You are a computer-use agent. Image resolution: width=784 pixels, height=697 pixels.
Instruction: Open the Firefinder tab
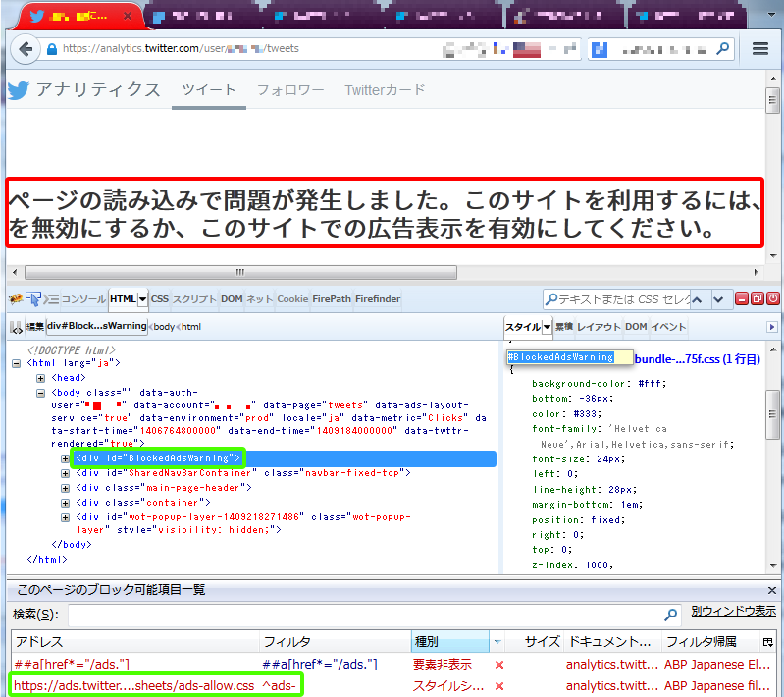[378, 299]
